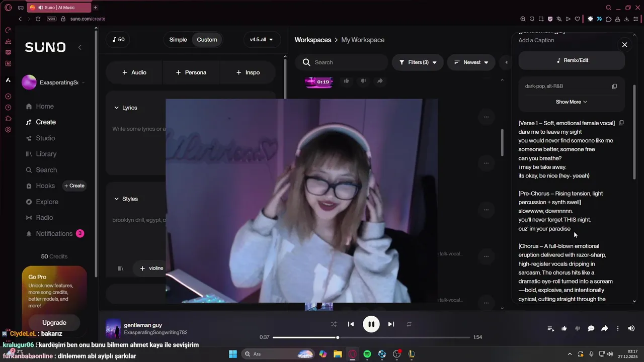
Task: Click the Remix/Edit button
Action: (572, 60)
